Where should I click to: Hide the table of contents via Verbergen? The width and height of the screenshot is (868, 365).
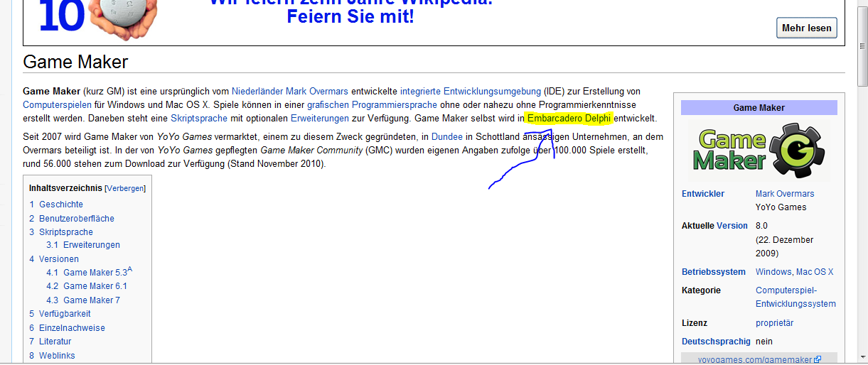[125, 189]
